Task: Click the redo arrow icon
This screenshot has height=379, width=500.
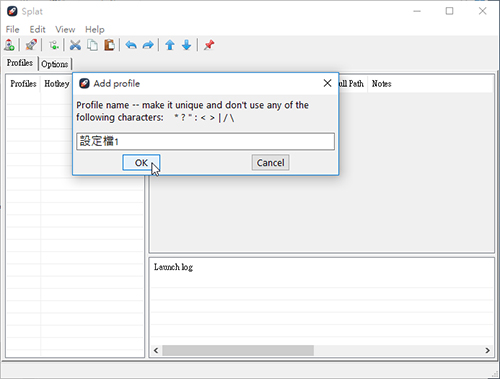Action: coord(148,45)
